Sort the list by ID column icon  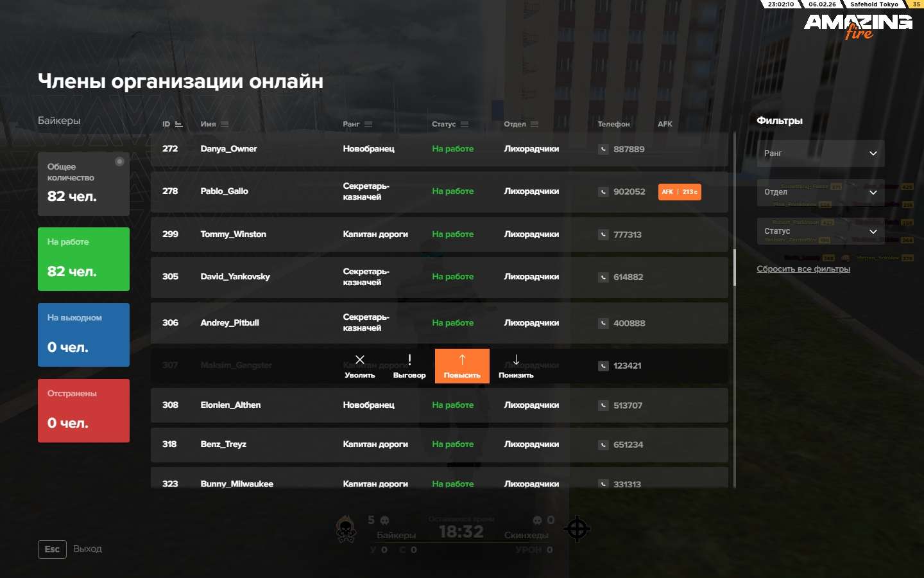click(x=179, y=125)
